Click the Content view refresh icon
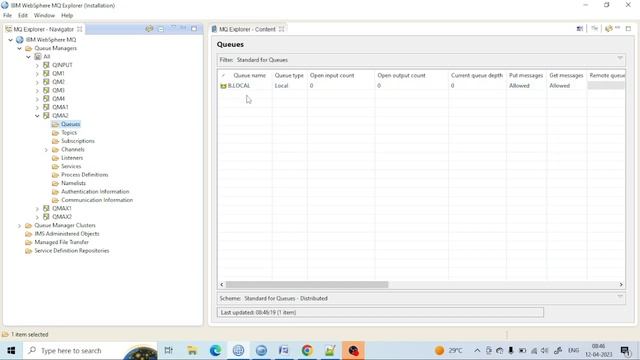This screenshot has width=640, height=360. [x=609, y=29]
